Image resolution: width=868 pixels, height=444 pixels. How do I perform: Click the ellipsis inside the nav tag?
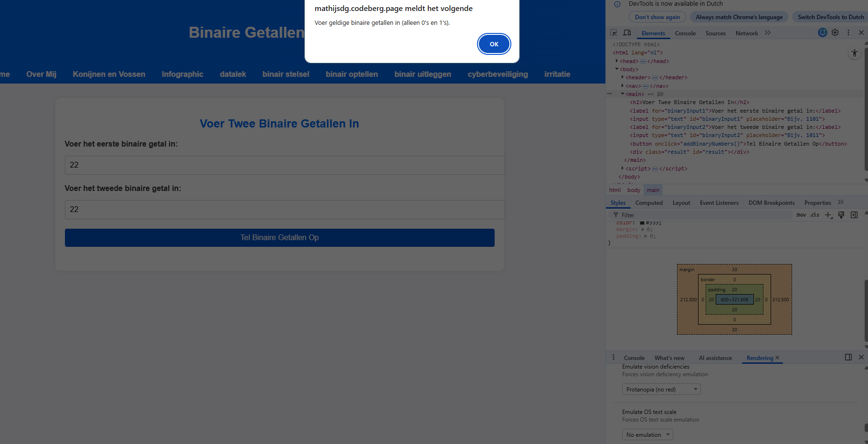[x=646, y=86]
